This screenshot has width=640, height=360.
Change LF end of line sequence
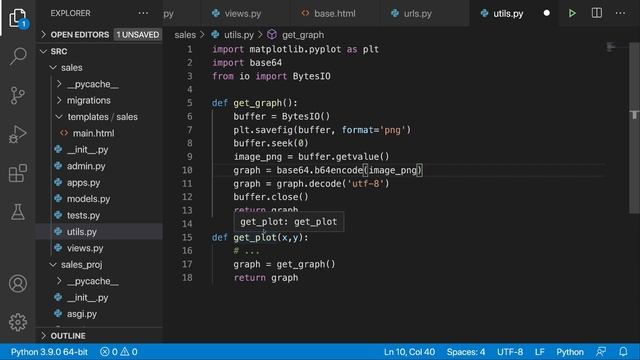pos(539,352)
